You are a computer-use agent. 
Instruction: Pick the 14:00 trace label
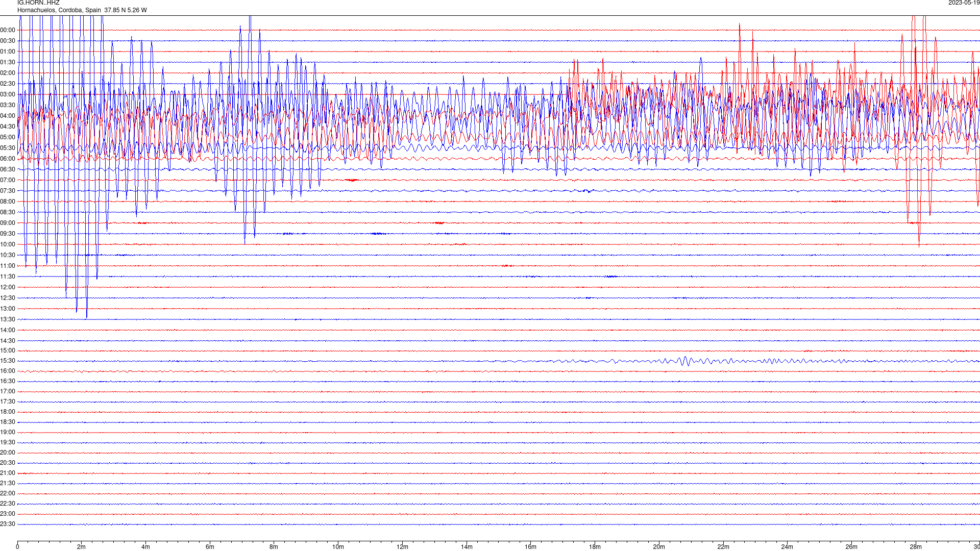click(8, 330)
